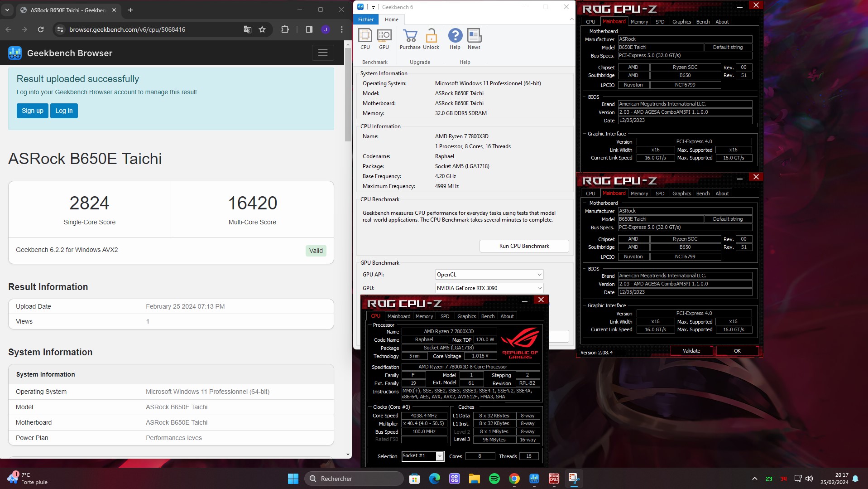868x489 pixels.
Task: Bookmark this page with the star icon
Action: [262, 29]
